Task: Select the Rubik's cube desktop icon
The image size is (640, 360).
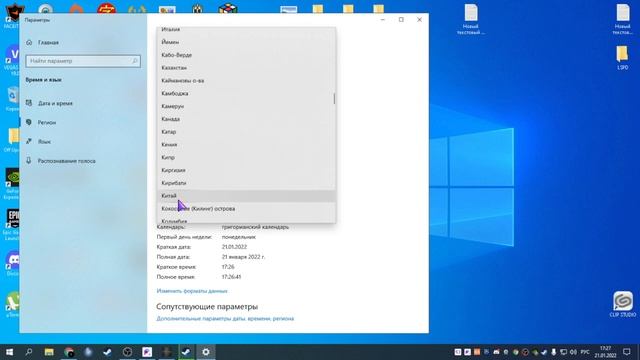Action: 227,8
